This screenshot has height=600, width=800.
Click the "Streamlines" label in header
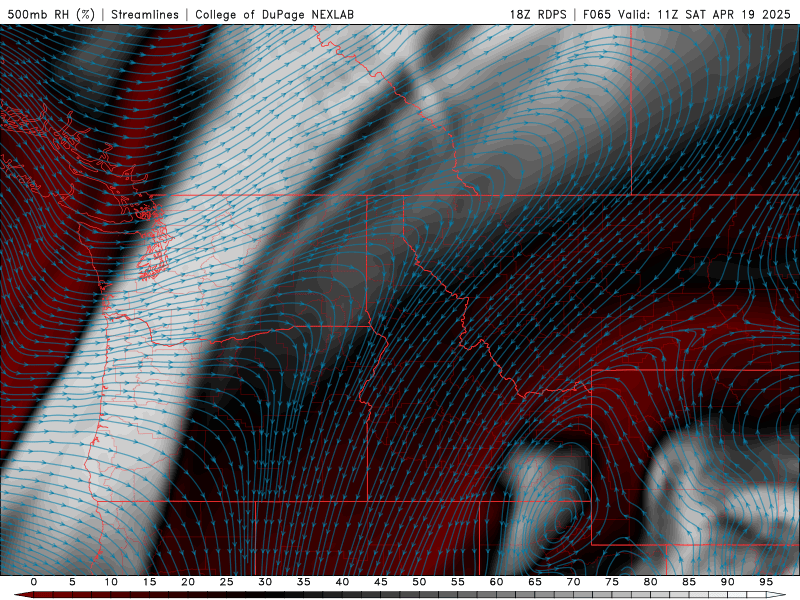point(145,14)
